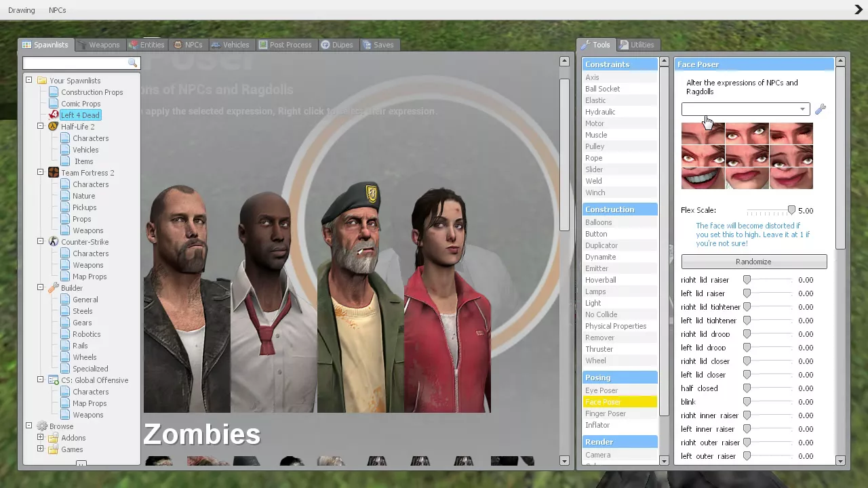Open the Face Poser preset dropdown
The height and width of the screenshot is (488, 868).
745,109
